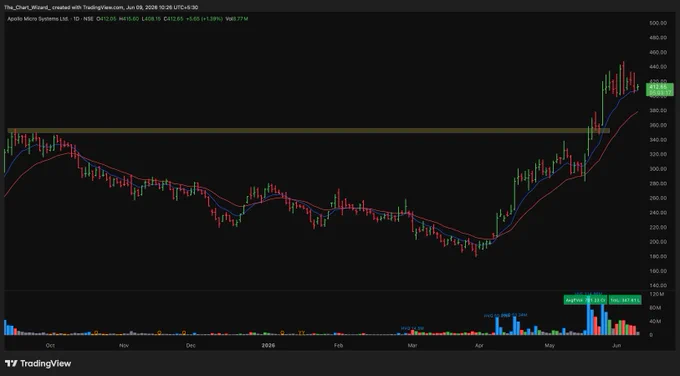Click the Nov label on time axis
The height and width of the screenshot is (376, 680).
[124, 346]
